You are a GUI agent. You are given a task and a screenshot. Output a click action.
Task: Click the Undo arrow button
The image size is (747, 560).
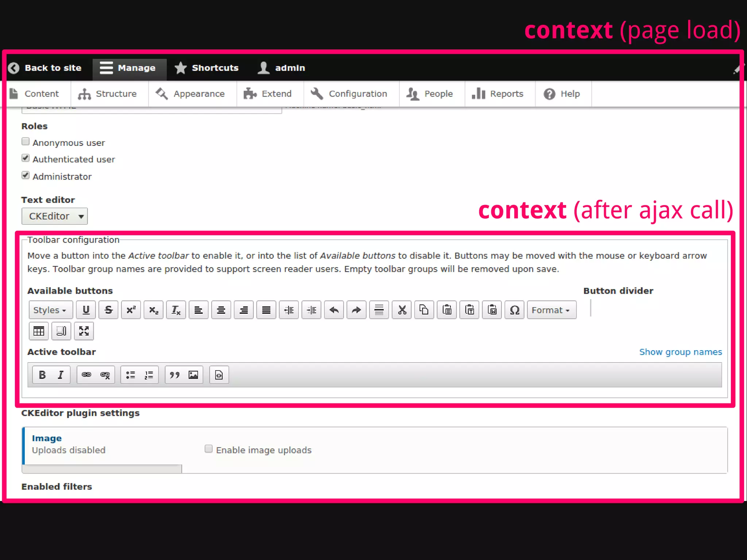tap(334, 310)
